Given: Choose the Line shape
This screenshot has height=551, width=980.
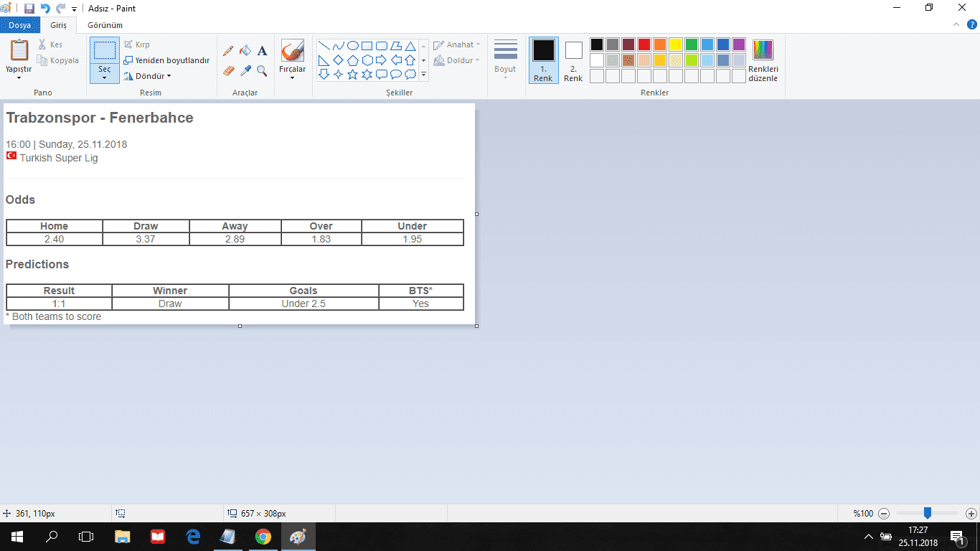Looking at the screenshot, I should (x=324, y=46).
